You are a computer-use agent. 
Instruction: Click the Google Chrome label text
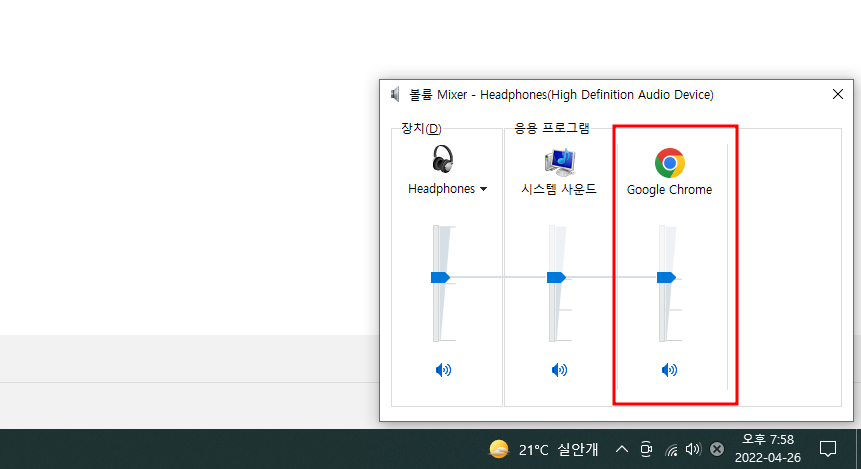point(669,190)
